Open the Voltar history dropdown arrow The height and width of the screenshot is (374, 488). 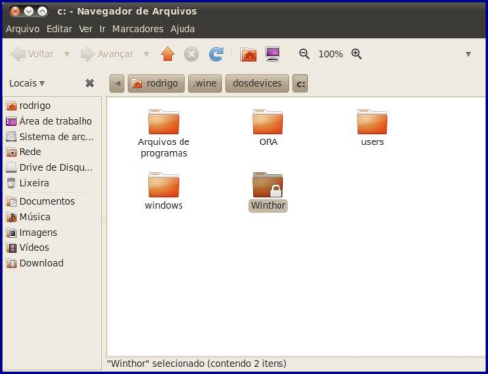coord(67,54)
